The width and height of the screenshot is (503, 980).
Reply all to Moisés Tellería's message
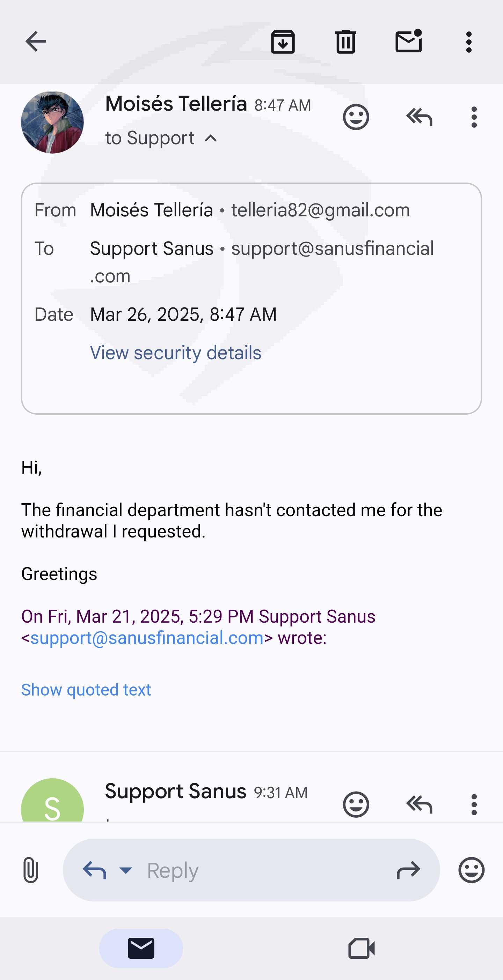click(x=419, y=117)
